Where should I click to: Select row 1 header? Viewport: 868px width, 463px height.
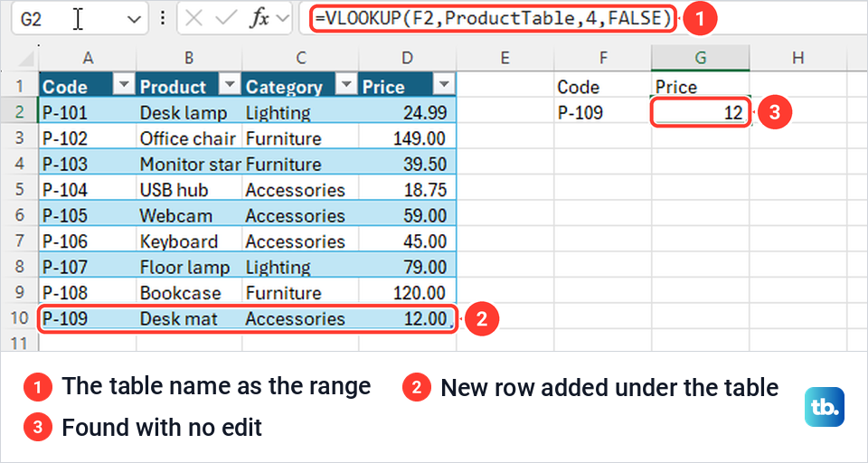tap(20, 85)
